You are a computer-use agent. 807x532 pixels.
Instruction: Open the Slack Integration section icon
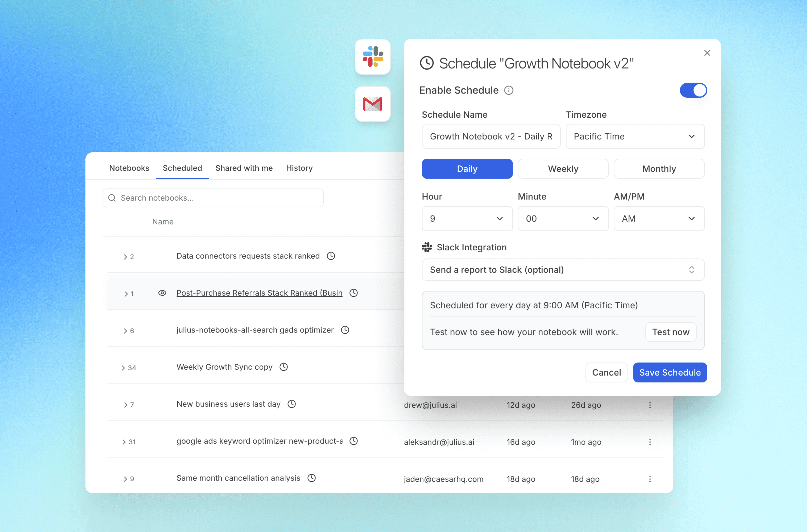pos(427,247)
